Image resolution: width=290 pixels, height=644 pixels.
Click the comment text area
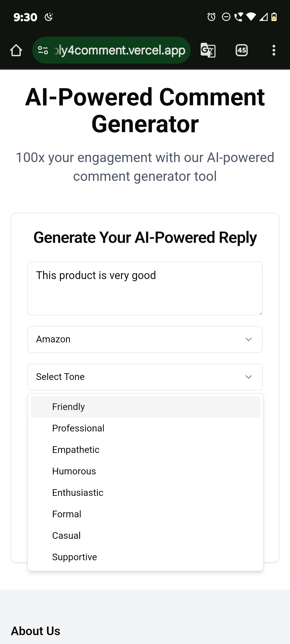pyautogui.click(x=145, y=288)
